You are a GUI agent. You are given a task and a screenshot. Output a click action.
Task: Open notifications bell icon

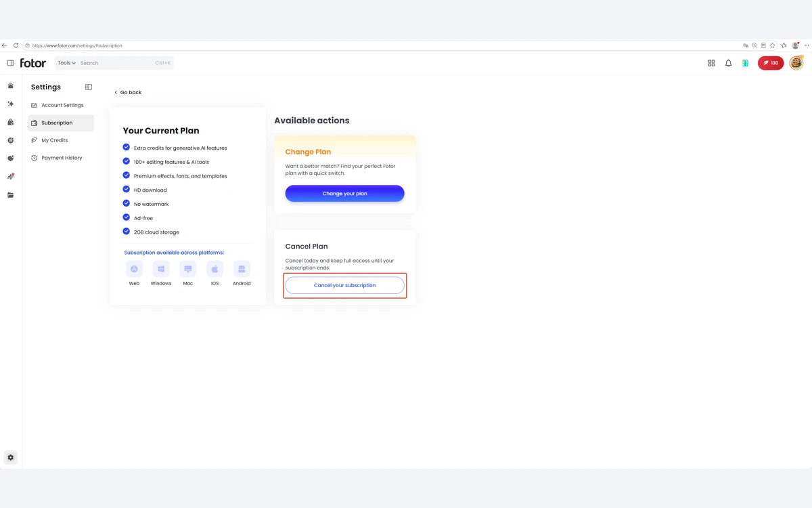(x=728, y=63)
